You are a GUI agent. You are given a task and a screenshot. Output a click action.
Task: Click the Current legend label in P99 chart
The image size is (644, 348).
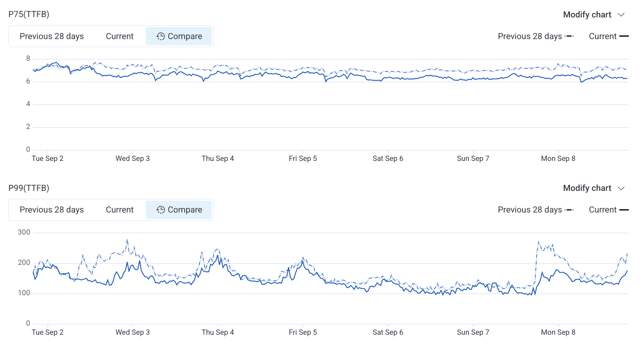pyautogui.click(x=602, y=210)
